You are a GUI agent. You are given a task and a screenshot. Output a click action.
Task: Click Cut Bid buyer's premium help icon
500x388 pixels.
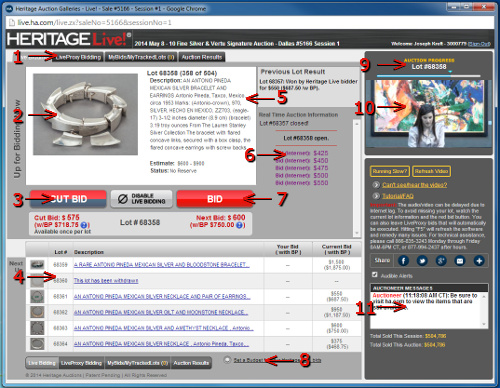coord(84,225)
